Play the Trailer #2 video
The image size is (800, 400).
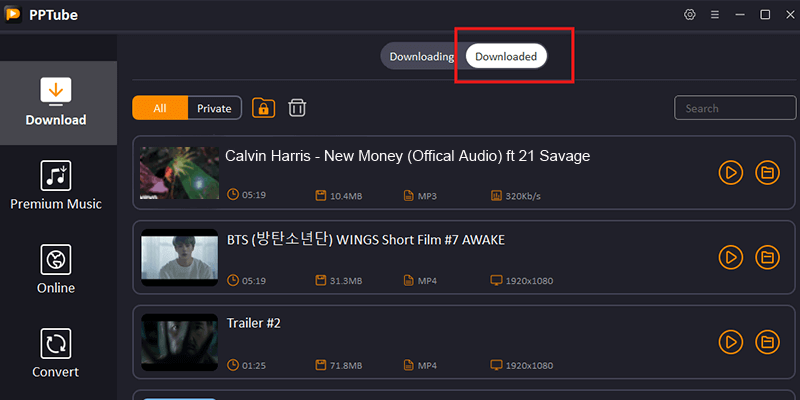731,341
